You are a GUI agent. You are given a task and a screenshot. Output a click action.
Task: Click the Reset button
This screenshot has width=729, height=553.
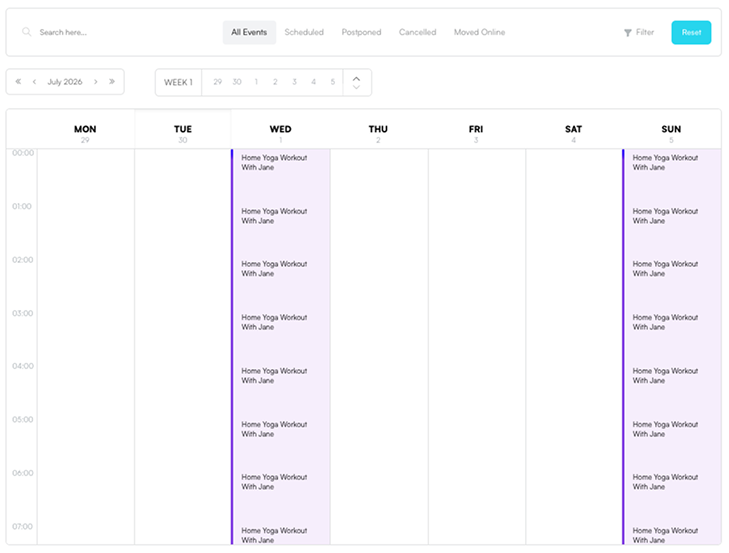(x=691, y=33)
